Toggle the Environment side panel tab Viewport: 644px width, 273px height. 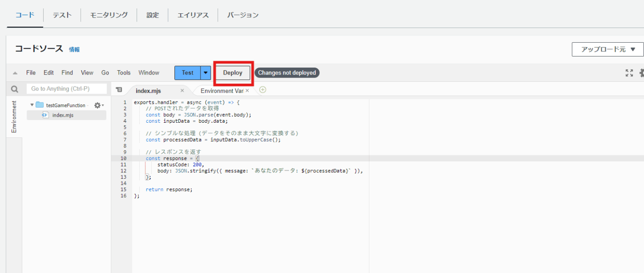click(x=14, y=117)
